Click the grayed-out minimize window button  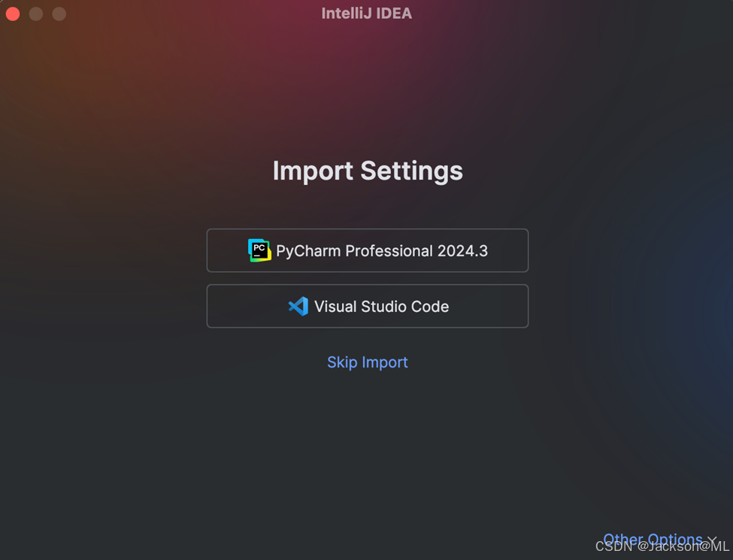(36, 14)
